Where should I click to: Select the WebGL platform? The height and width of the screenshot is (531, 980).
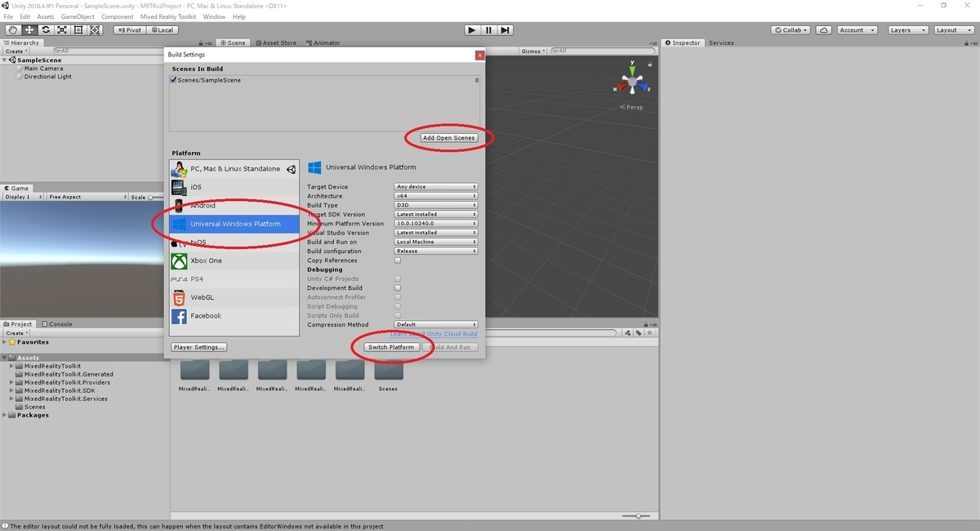coord(234,297)
